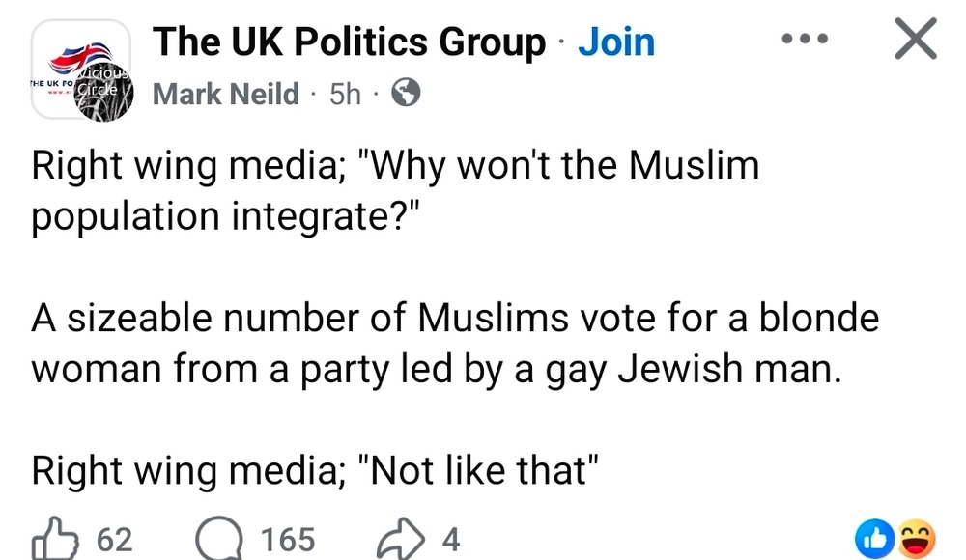
Task: Open comments via the speech bubble icon
Action: click(218, 539)
